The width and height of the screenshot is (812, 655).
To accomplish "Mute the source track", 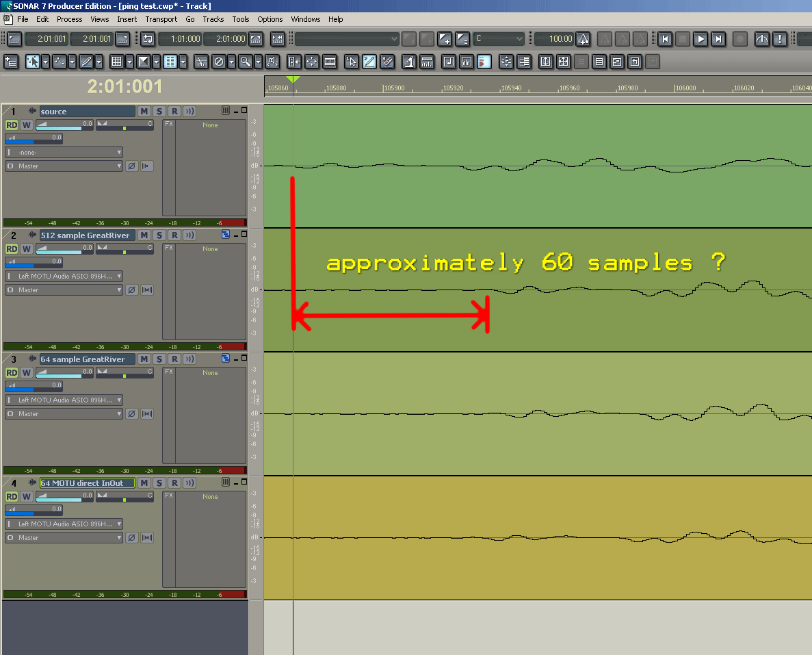I will (x=144, y=112).
